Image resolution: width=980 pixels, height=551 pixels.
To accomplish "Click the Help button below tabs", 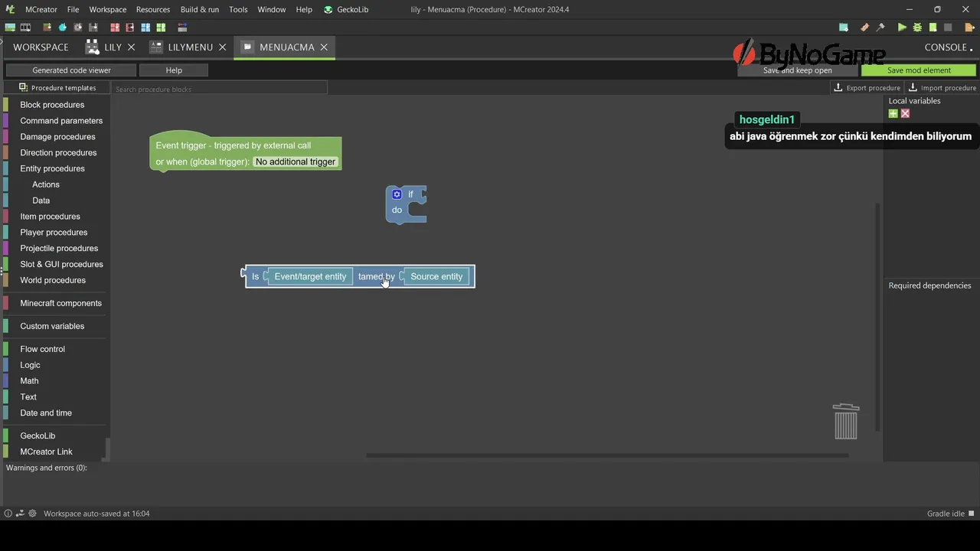I will (174, 70).
